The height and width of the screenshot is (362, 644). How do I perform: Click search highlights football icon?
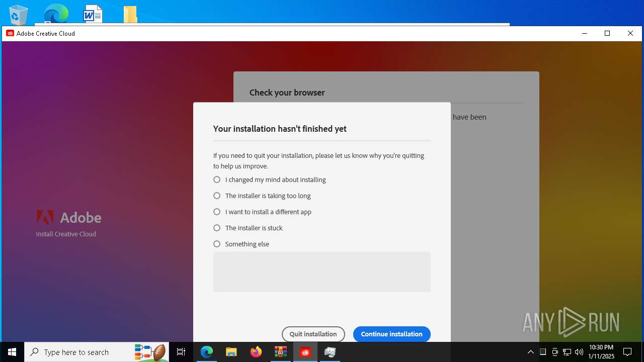pos(150,352)
